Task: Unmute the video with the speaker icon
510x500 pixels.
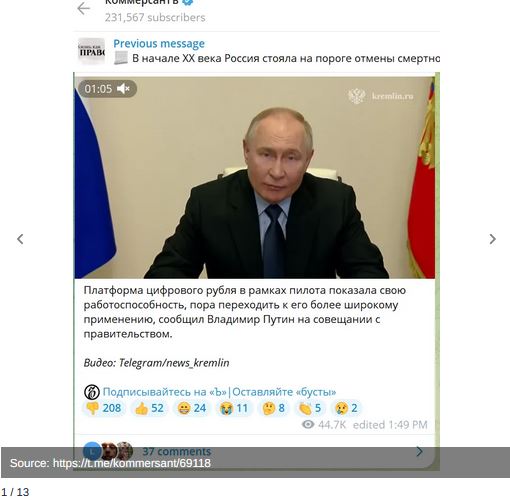Action: (x=123, y=89)
